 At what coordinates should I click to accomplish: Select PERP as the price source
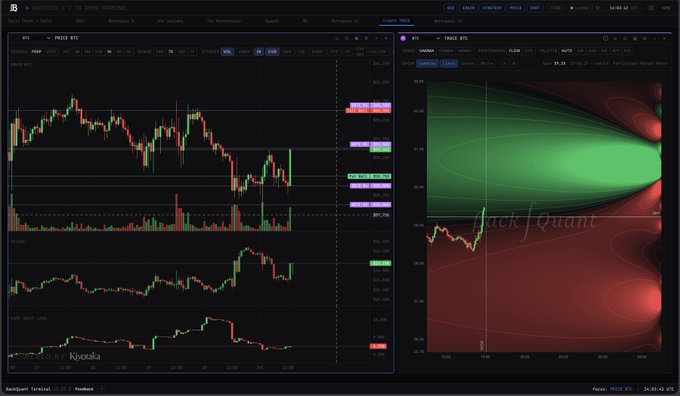pyautogui.click(x=36, y=52)
